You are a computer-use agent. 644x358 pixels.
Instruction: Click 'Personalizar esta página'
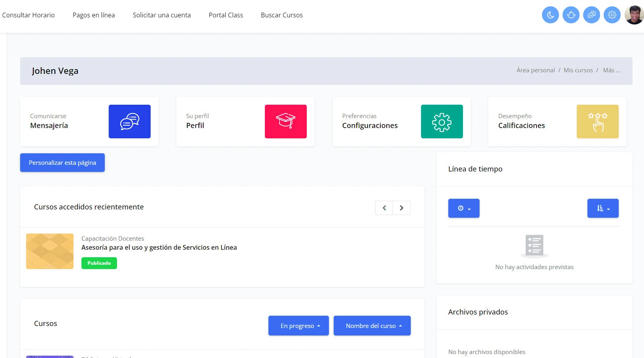pos(62,162)
